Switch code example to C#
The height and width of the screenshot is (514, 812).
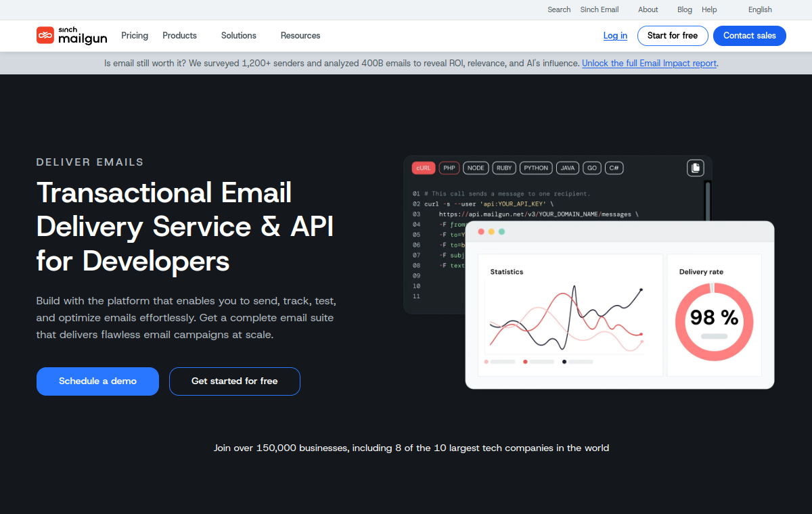[x=614, y=168]
